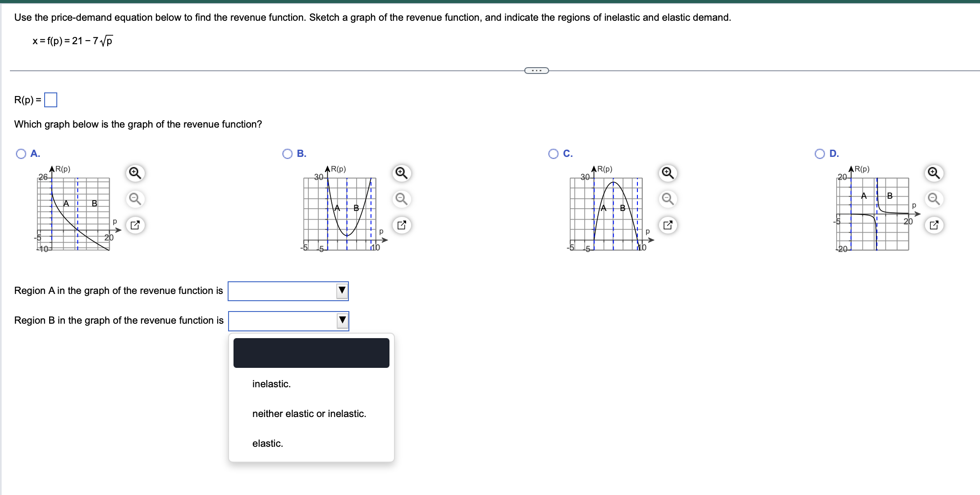The width and height of the screenshot is (980, 495).
Task: Click the R(p) answer input box
Action: [x=51, y=100]
